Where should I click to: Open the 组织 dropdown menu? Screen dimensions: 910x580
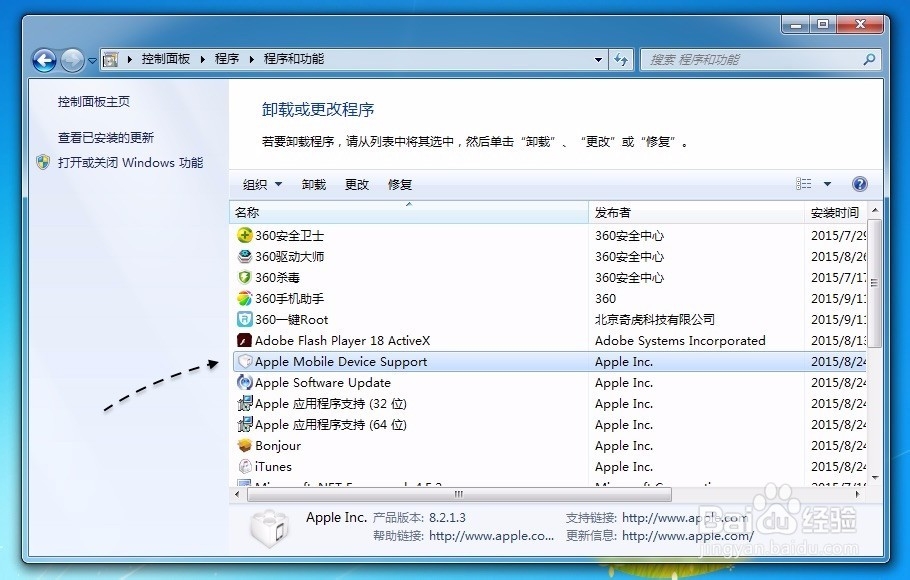pyautogui.click(x=262, y=185)
